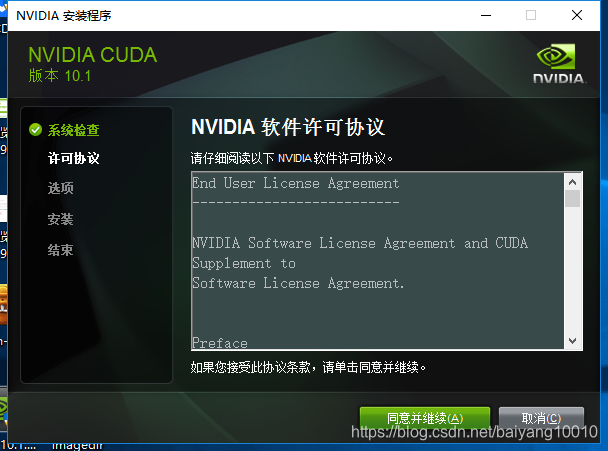This screenshot has width=608, height=451.
Task: Select the 安装 step in sidebar
Action: [60, 219]
